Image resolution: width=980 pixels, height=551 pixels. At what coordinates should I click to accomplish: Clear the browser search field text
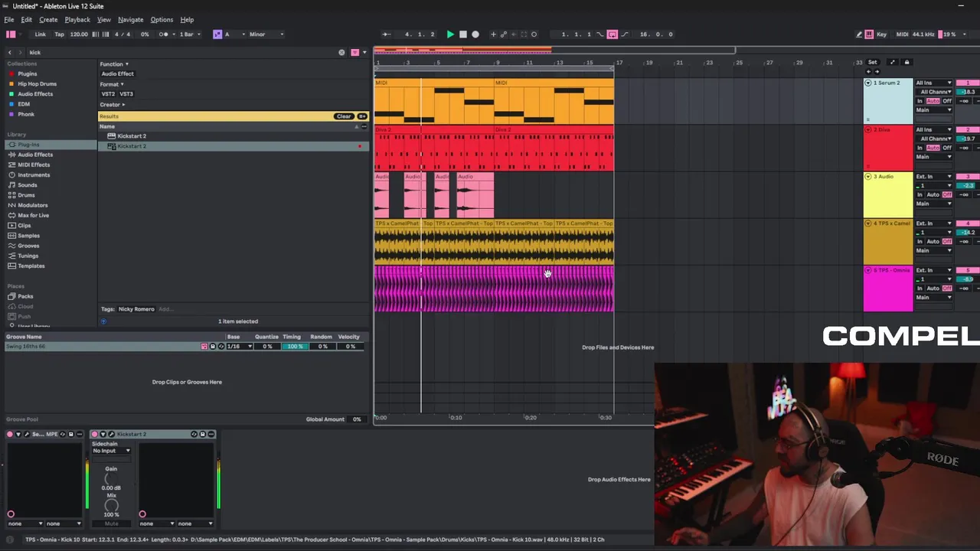341,52
